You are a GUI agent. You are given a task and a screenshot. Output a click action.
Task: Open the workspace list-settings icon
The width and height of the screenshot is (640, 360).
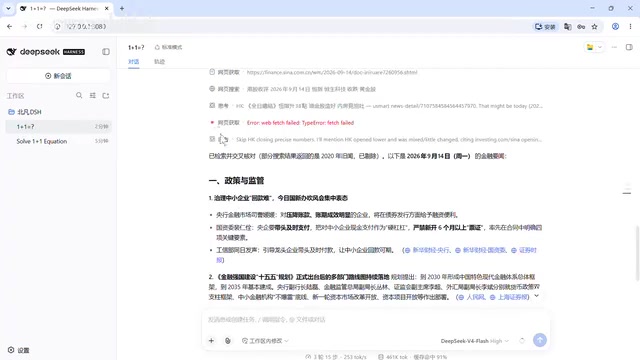tap(93, 96)
